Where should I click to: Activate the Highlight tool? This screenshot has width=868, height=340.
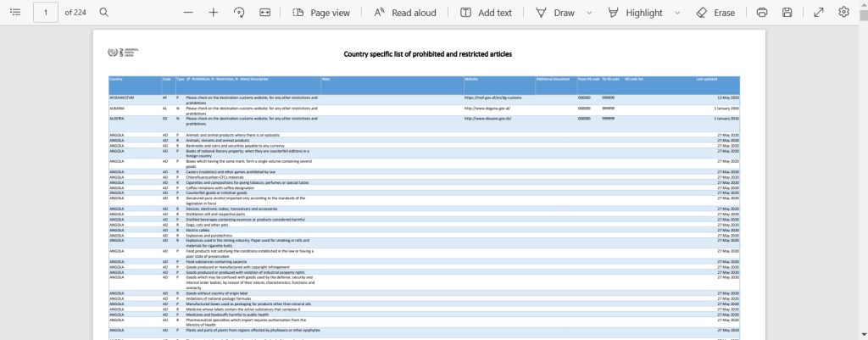635,12
